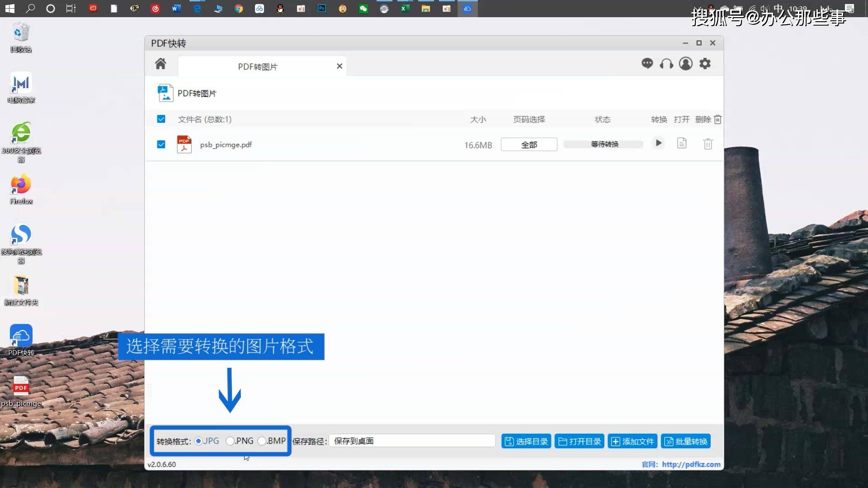The height and width of the screenshot is (488, 868).
Task: Click the play/convert button for psb_picmge.pdf
Action: [x=658, y=144]
